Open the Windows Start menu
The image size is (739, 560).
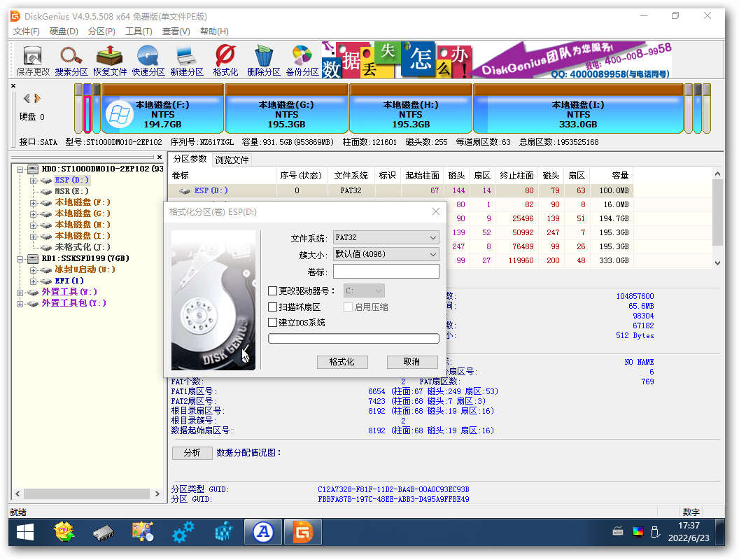25,533
